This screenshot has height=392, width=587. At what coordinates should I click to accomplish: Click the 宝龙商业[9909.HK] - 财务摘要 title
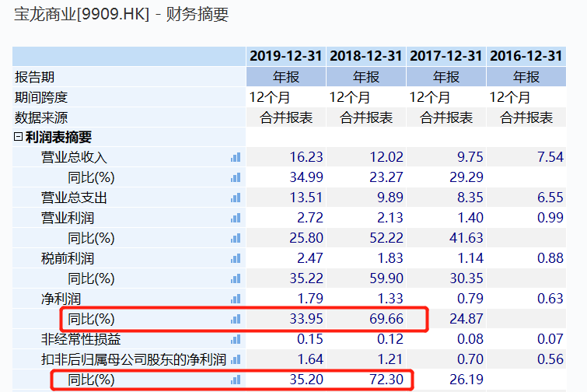pyautogui.click(x=121, y=15)
